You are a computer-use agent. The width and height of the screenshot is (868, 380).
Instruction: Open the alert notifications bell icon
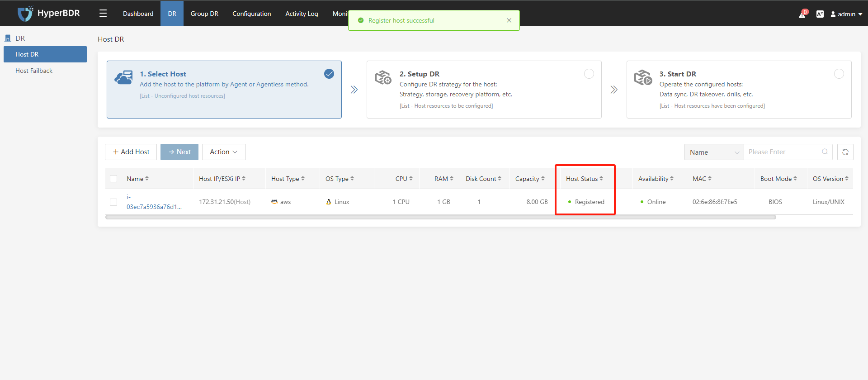[802, 14]
